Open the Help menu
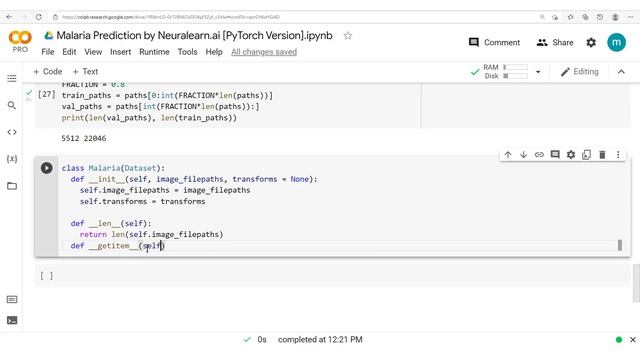Viewport: 640px width, 360px height. (x=214, y=52)
